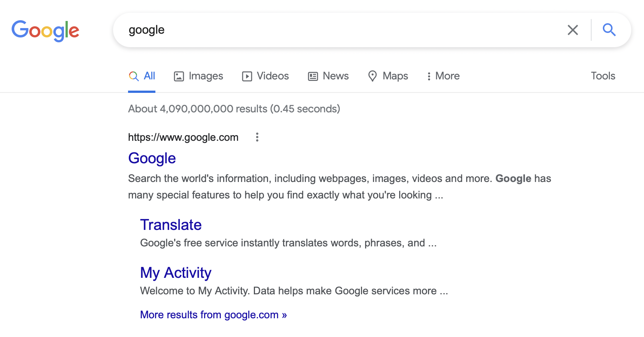Click the Google logo to go home
Image resolution: width=644 pixels, height=337 pixels.
[x=45, y=30]
